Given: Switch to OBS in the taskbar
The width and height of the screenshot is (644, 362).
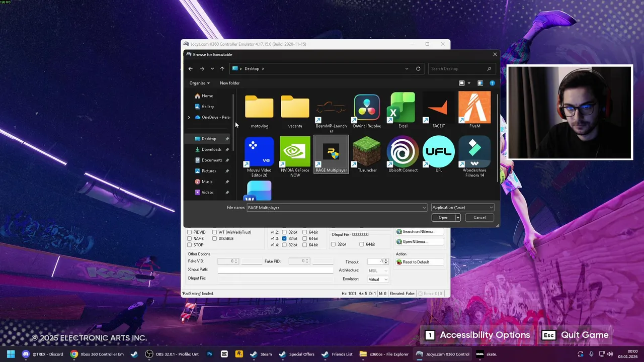Looking at the screenshot, I should 172,354.
